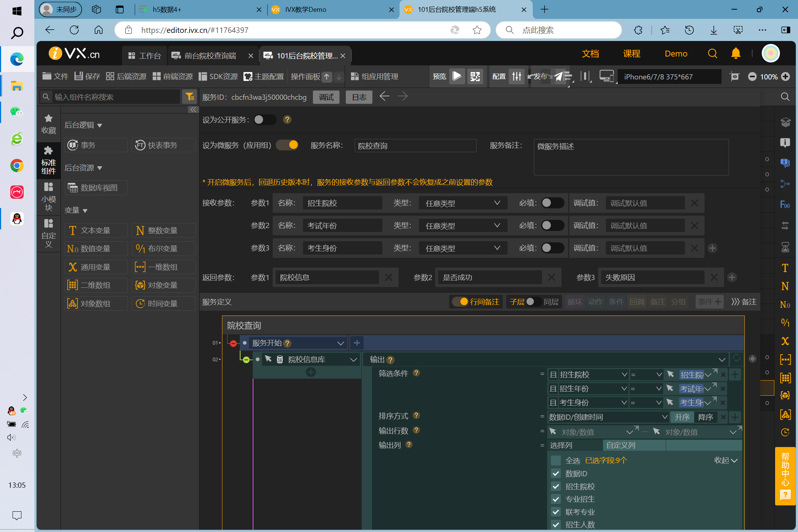Click the preview play button
Viewport: 798px width, 532px height.
coord(457,76)
